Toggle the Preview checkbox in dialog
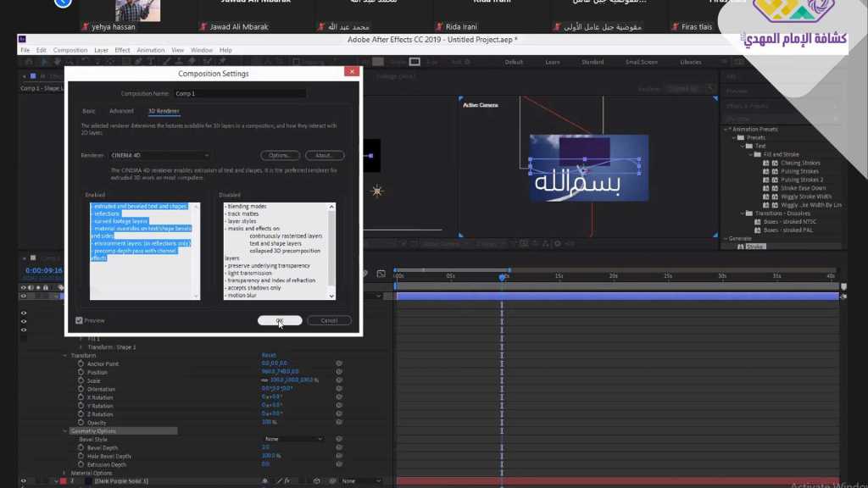 [79, 320]
